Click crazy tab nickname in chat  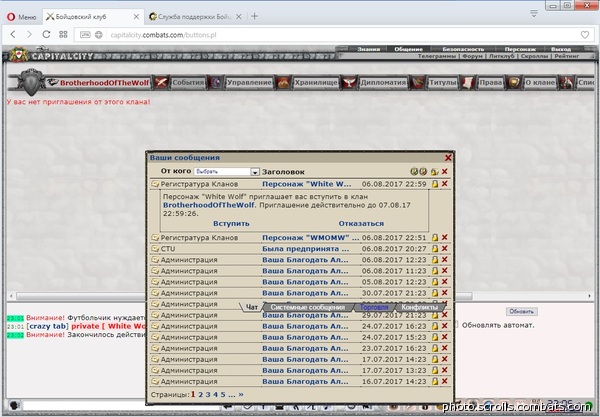pos(48,326)
